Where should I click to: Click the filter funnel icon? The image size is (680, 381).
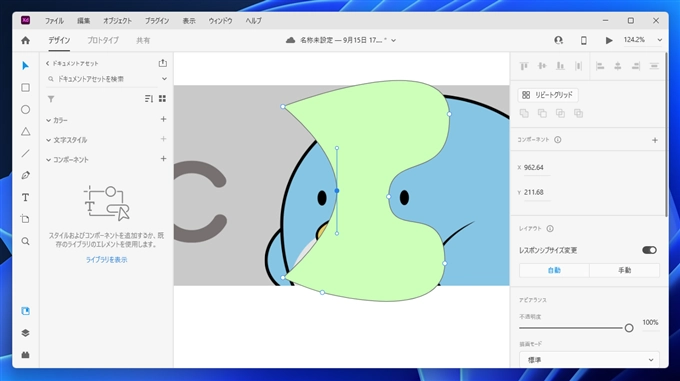pos(51,99)
